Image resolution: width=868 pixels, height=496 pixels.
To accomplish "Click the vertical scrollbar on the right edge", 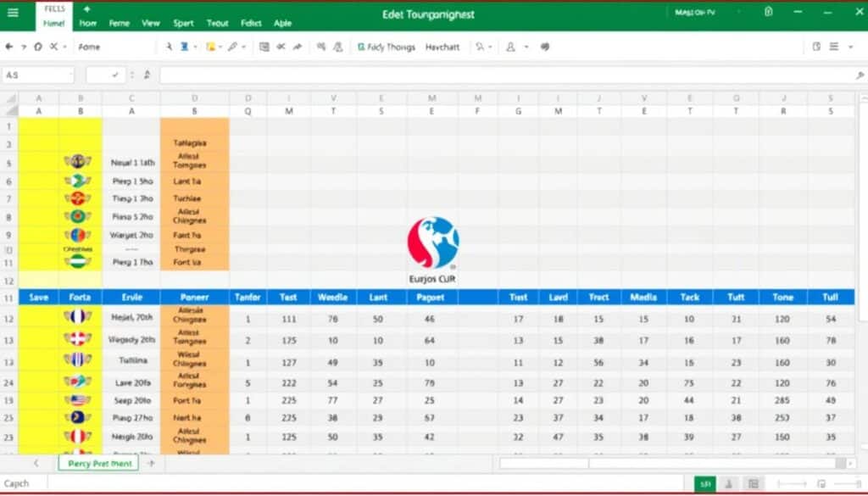I will tap(864, 208).
